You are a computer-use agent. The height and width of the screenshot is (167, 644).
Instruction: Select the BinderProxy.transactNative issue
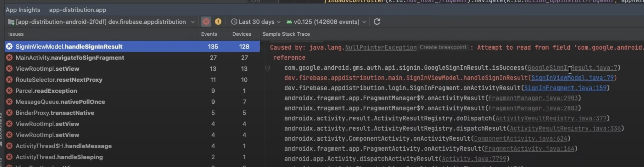click(132, 113)
